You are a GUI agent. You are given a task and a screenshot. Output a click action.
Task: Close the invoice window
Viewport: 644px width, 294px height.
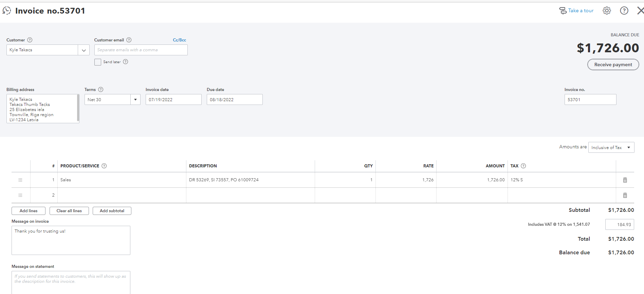tap(640, 11)
